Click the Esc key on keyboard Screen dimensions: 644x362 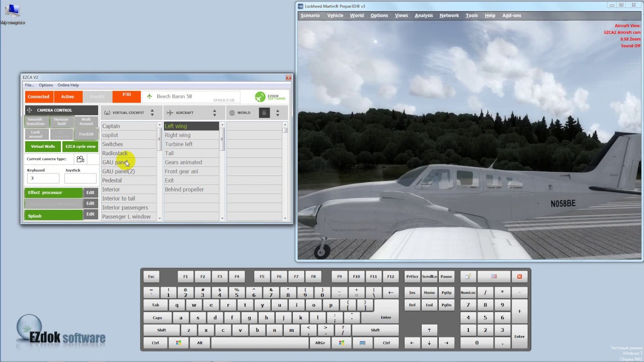[x=151, y=276]
